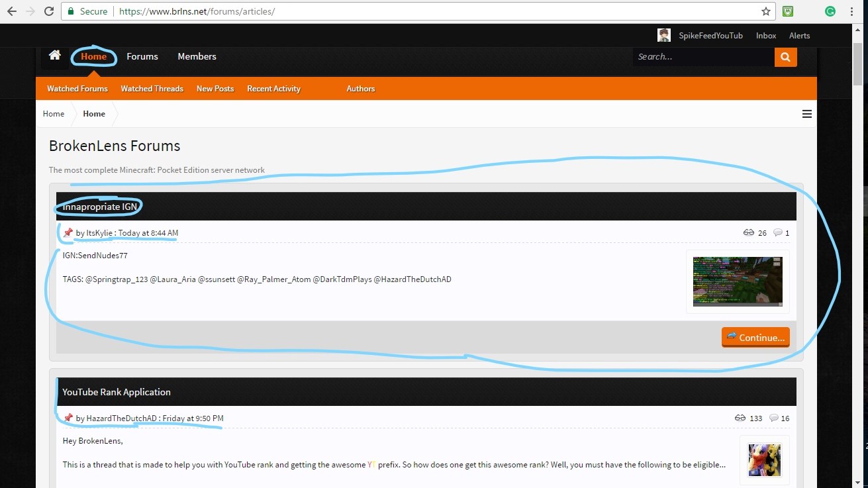
Task: Open the Members tab
Action: click(197, 56)
